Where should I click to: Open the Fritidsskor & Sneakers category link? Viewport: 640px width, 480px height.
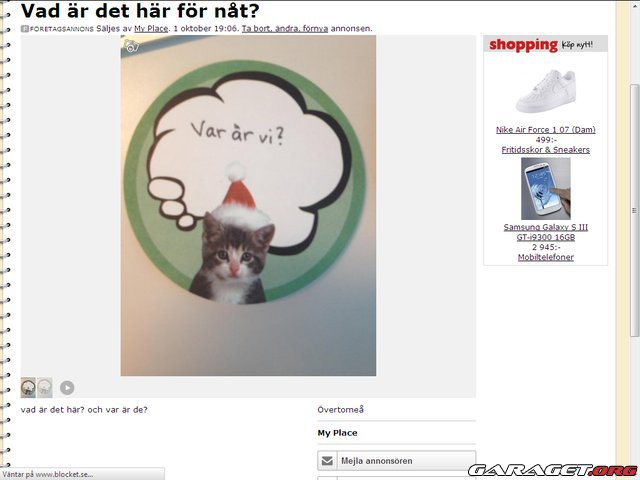(x=546, y=150)
